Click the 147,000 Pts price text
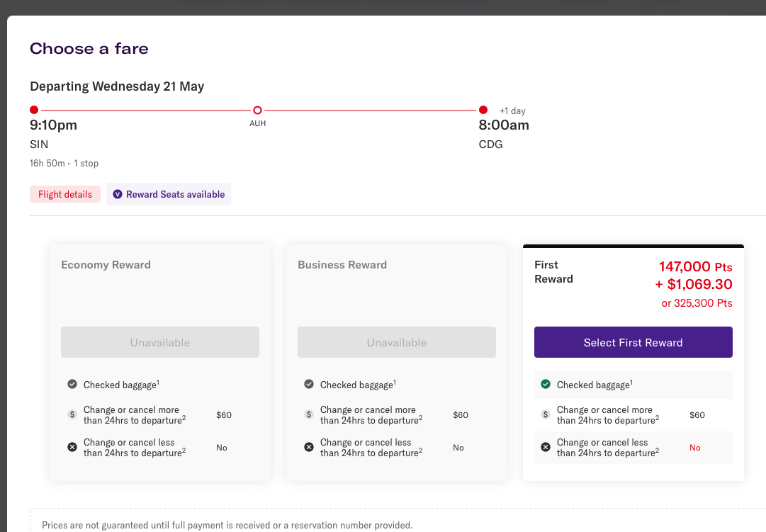Viewport: 766px width, 532px height. [x=695, y=267]
